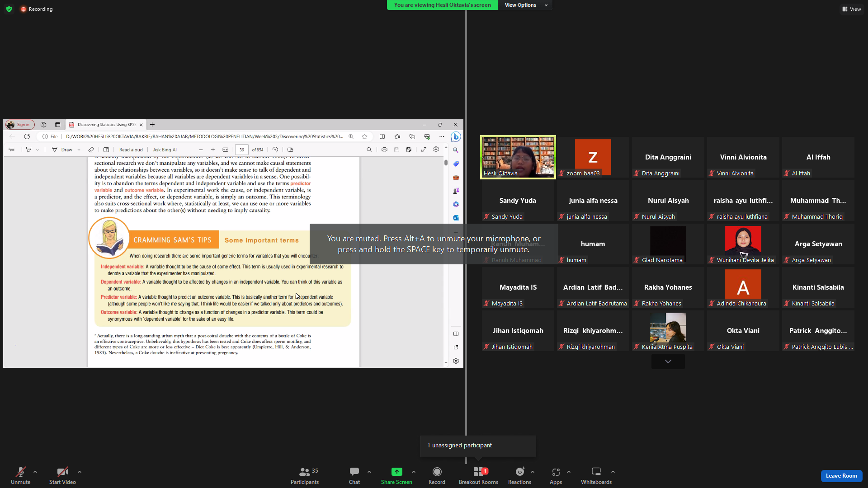
Task: Open the Zoom Chat panel
Action: [x=354, y=475]
